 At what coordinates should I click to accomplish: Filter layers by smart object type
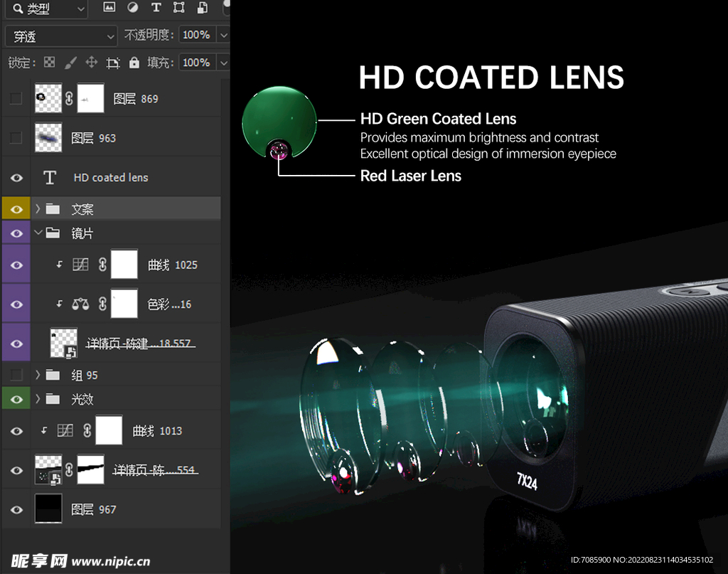click(x=203, y=8)
